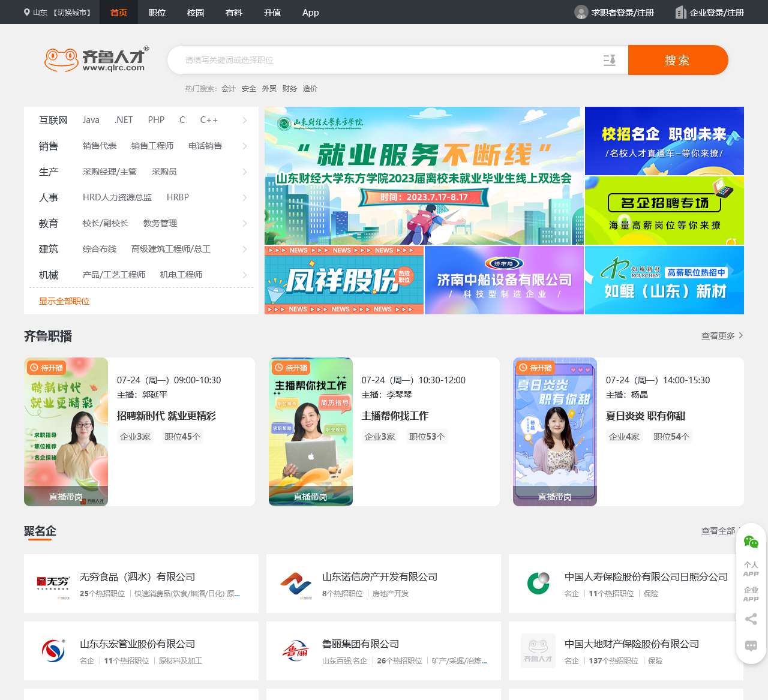Open the 凤祥股份 banner
Image resolution: width=768 pixels, height=700 pixels.
click(x=344, y=280)
